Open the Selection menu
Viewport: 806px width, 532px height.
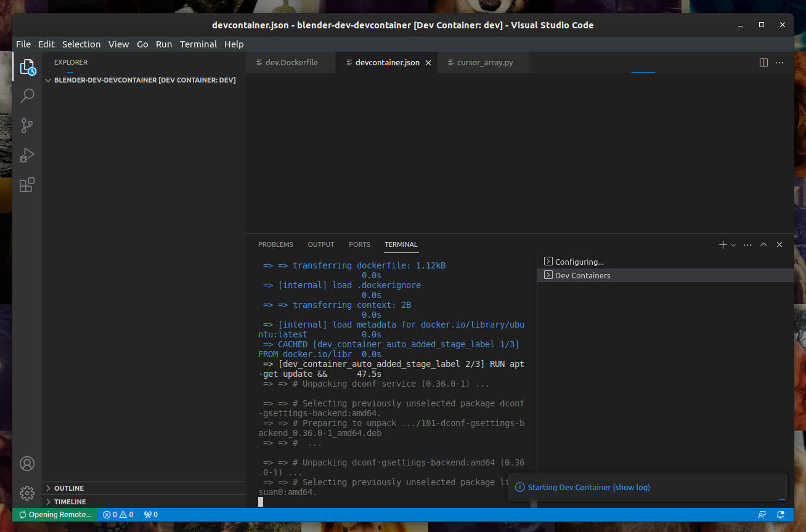81,44
